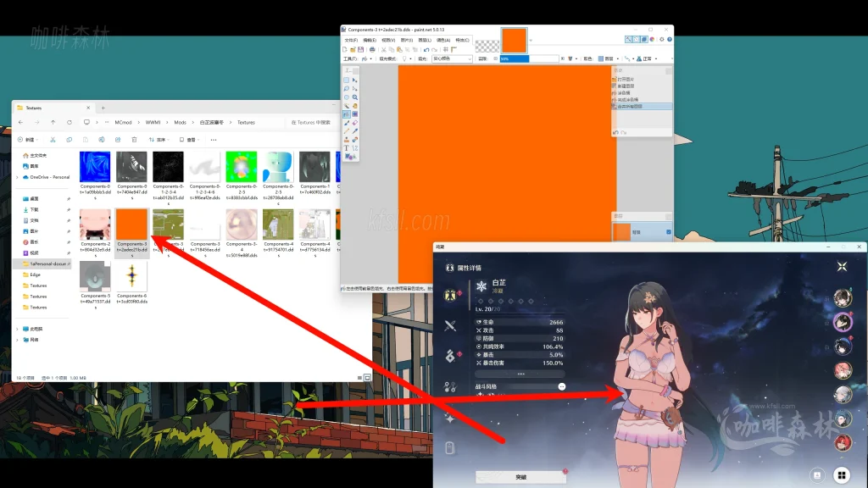Toggle the layer visibility checkbox in Layers panel
868x488 pixels.
coord(669,232)
